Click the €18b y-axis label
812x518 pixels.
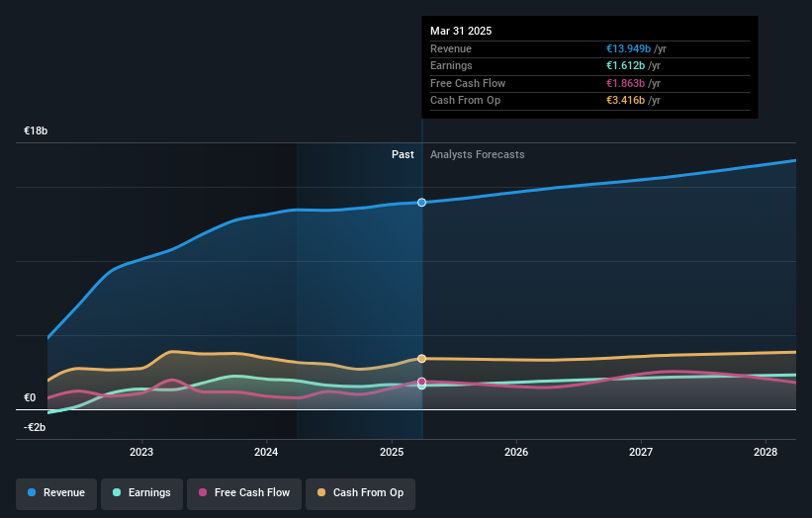(36, 130)
